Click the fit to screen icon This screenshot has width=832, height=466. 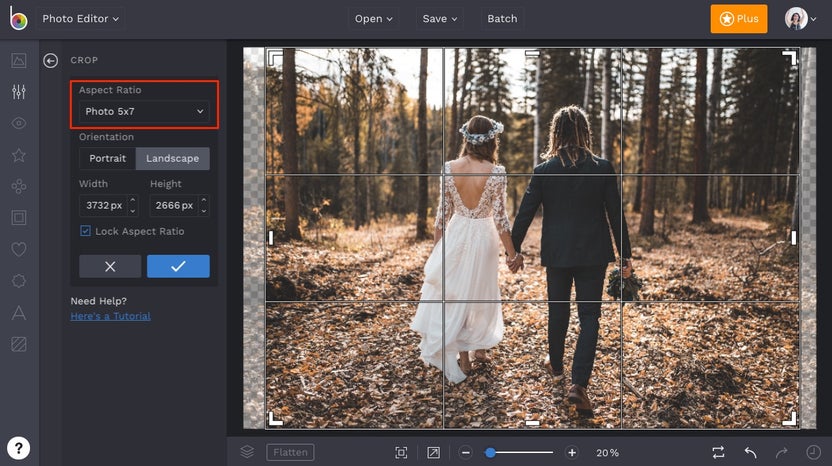[x=401, y=452]
